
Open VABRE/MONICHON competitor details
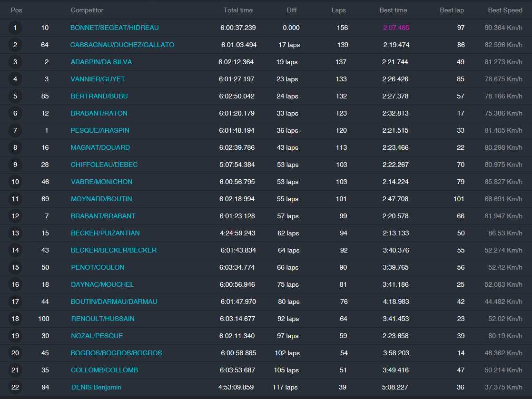(102, 182)
